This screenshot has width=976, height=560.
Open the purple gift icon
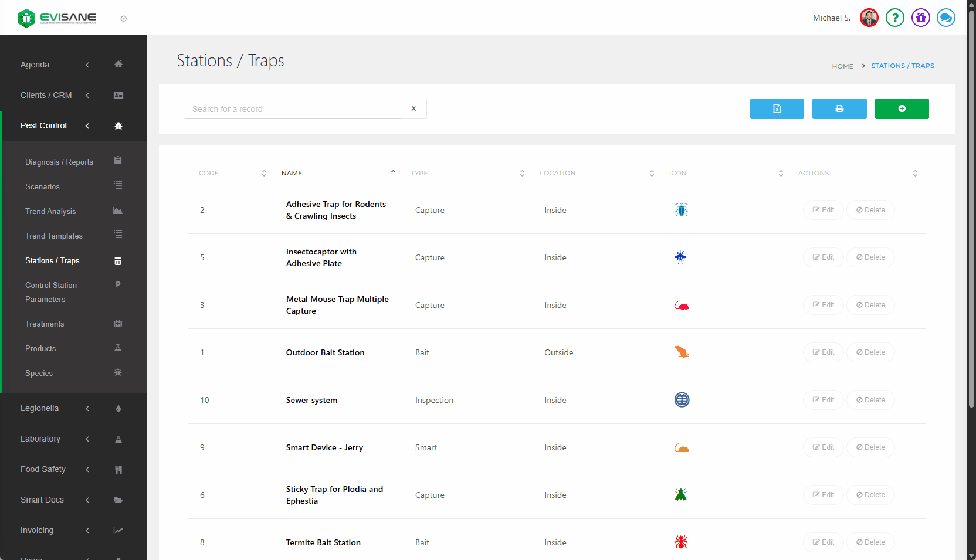(921, 18)
